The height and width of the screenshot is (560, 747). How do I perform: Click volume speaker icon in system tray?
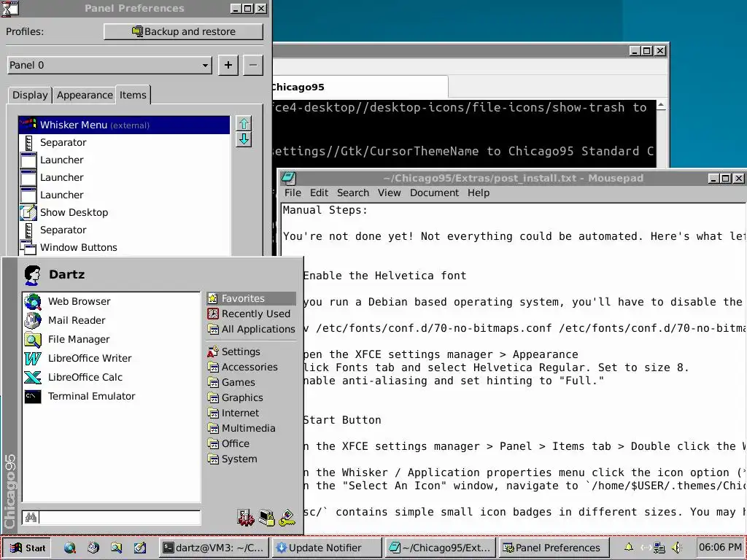[x=676, y=548]
